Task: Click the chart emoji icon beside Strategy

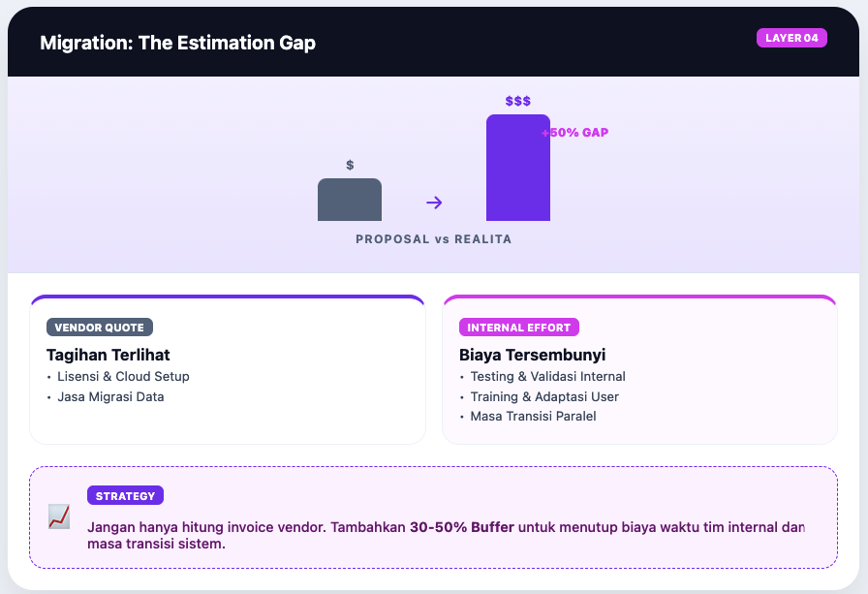Action: pos(59,517)
